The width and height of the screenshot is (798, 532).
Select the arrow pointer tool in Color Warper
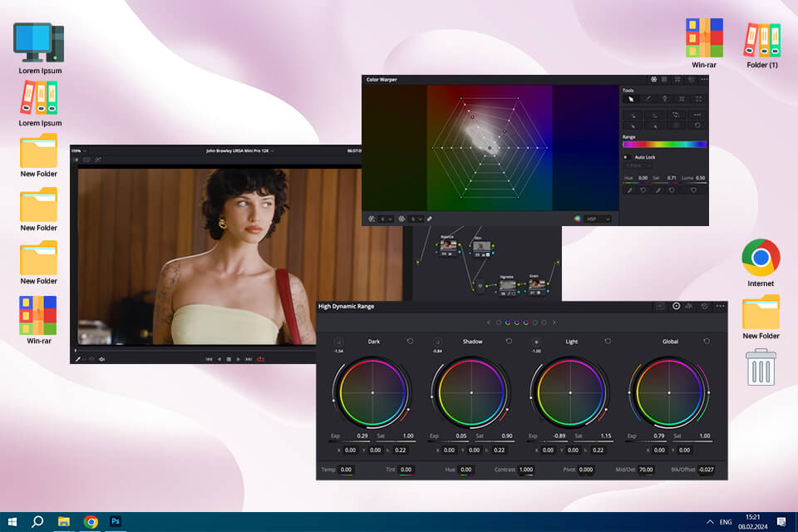[631, 99]
